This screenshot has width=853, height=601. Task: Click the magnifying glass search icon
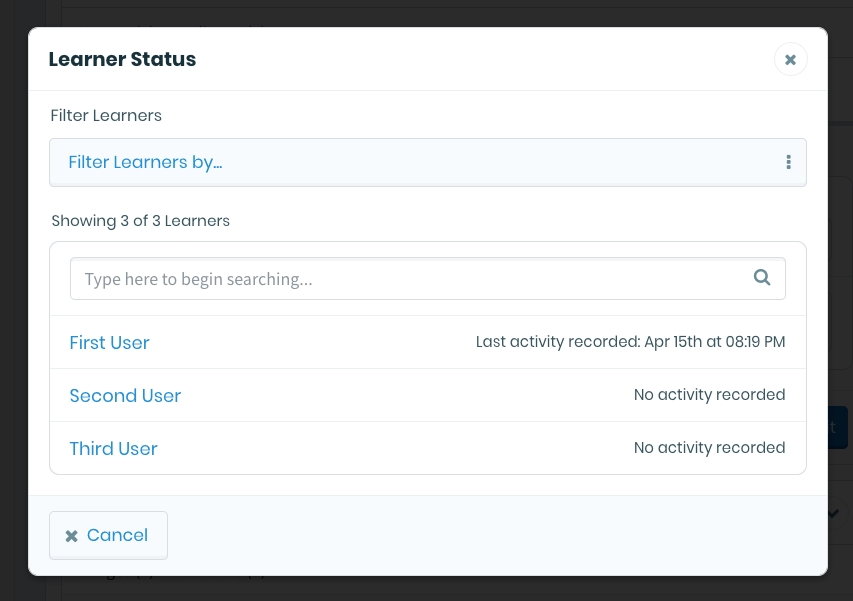click(762, 278)
